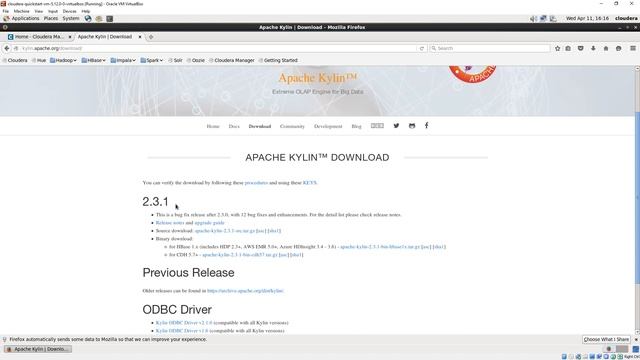Open the VirtualBox Devices menu
This screenshot has height=360, width=640.
tap(69, 11)
